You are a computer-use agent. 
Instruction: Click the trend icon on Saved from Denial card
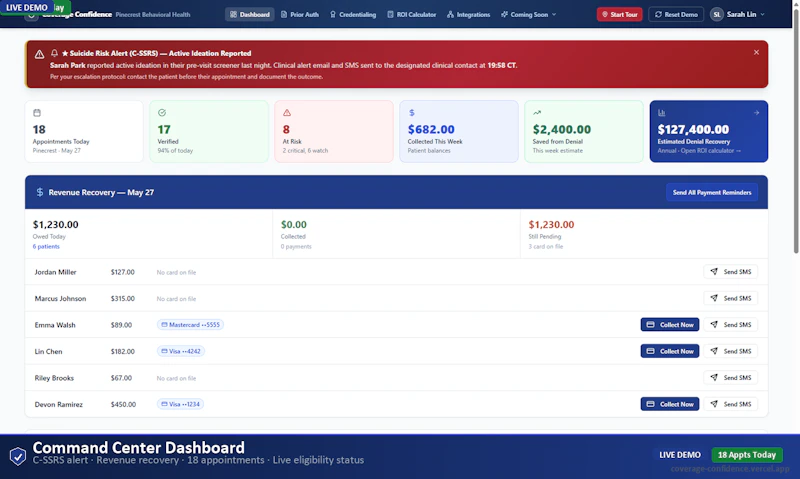coord(537,113)
